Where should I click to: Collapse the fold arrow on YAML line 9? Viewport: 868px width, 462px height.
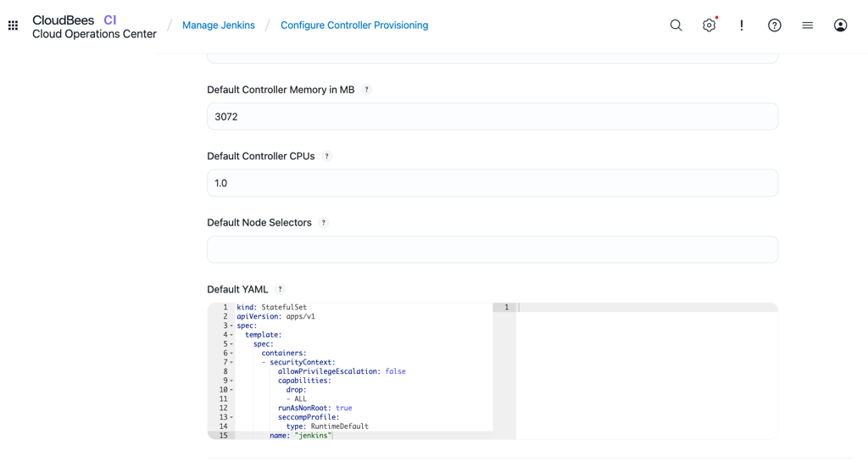231,381
